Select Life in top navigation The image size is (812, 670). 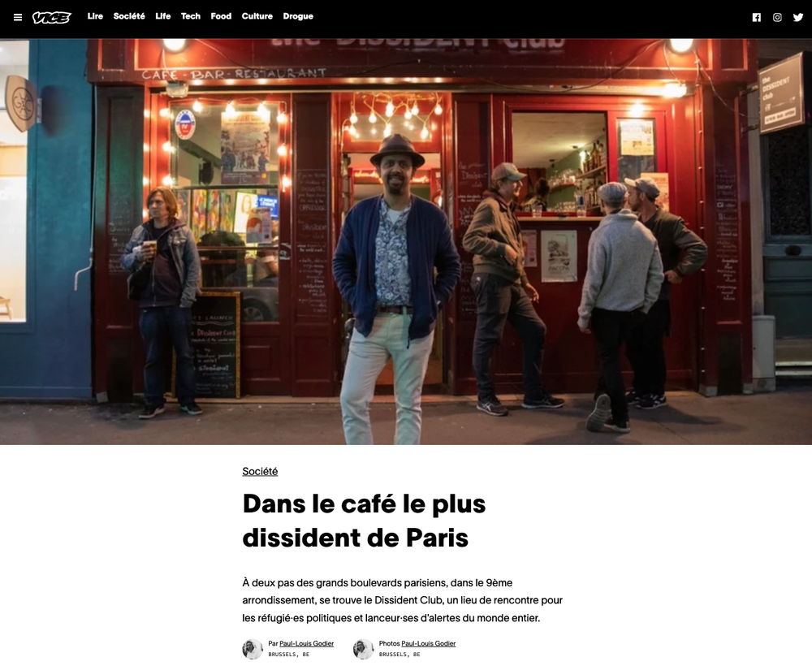pyautogui.click(x=162, y=16)
